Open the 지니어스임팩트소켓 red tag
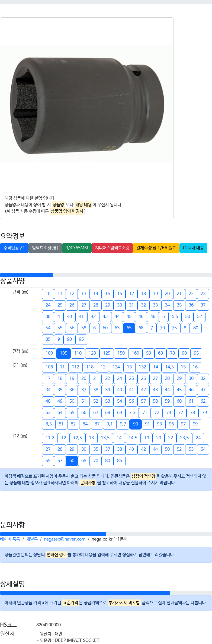 (112, 248)
